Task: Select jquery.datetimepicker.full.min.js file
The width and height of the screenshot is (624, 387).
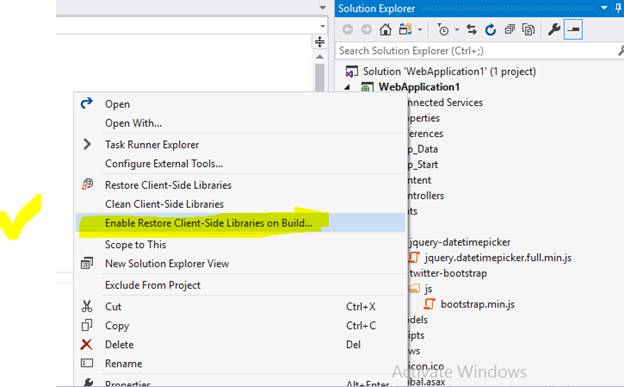Action: (x=498, y=258)
